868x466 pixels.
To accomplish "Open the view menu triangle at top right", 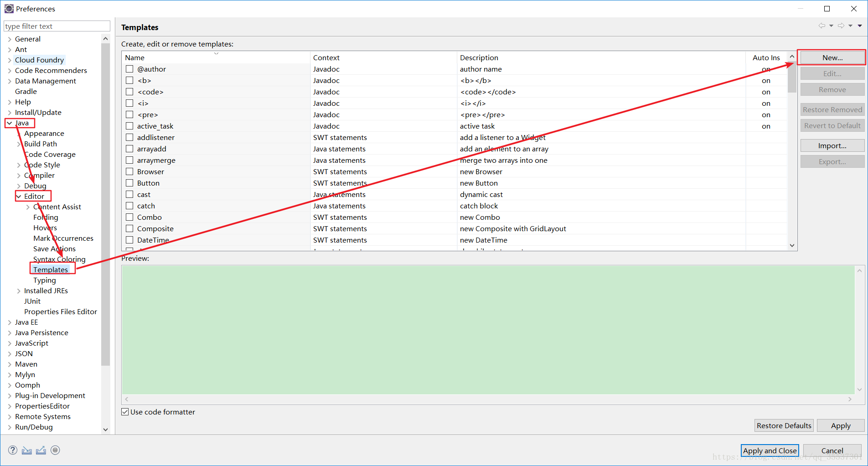I will pyautogui.click(x=860, y=26).
